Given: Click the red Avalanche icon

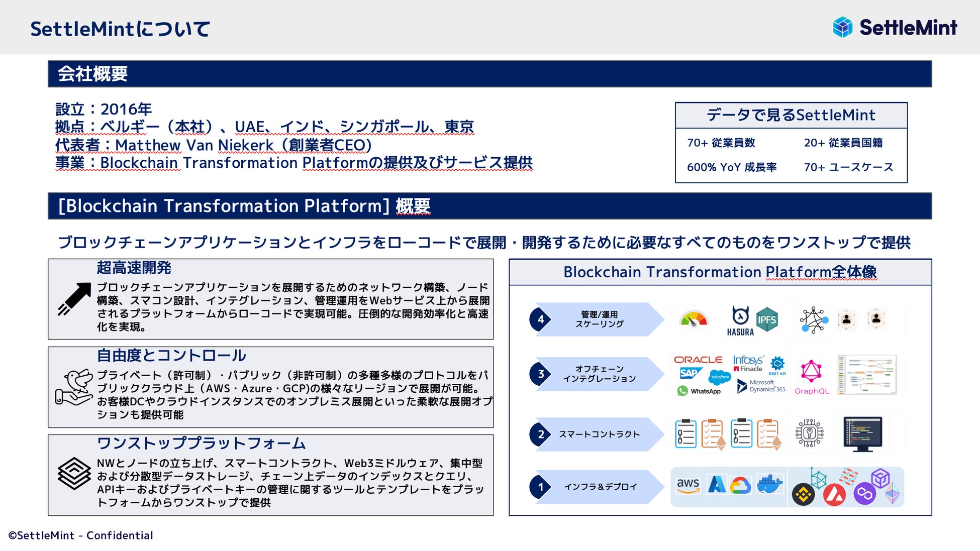Looking at the screenshot, I should coord(834,495).
